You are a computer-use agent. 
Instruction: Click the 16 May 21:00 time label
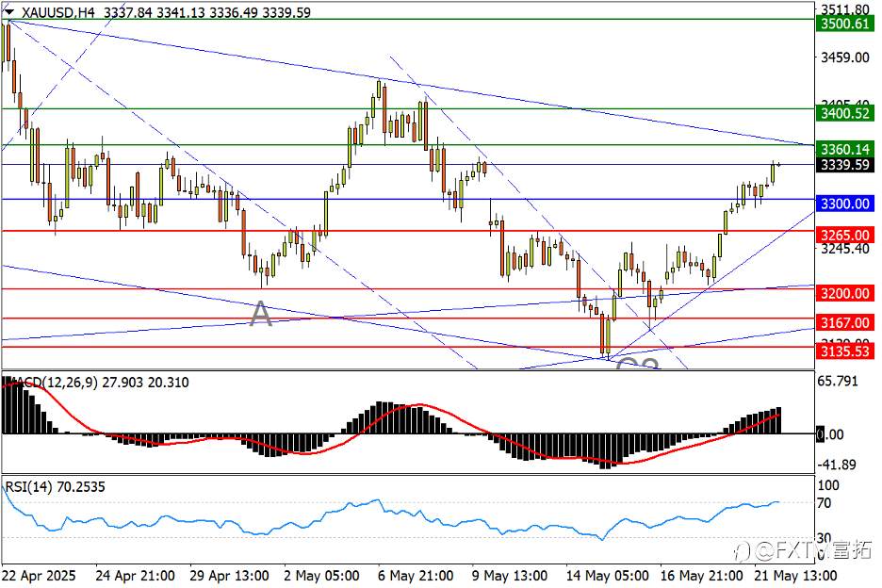click(x=701, y=576)
